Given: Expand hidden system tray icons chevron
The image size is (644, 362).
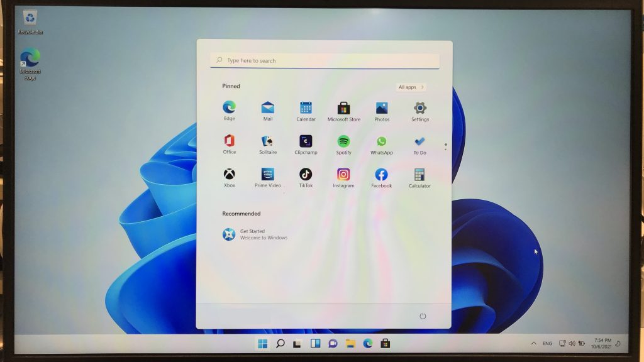Looking at the screenshot, I should [x=533, y=344].
